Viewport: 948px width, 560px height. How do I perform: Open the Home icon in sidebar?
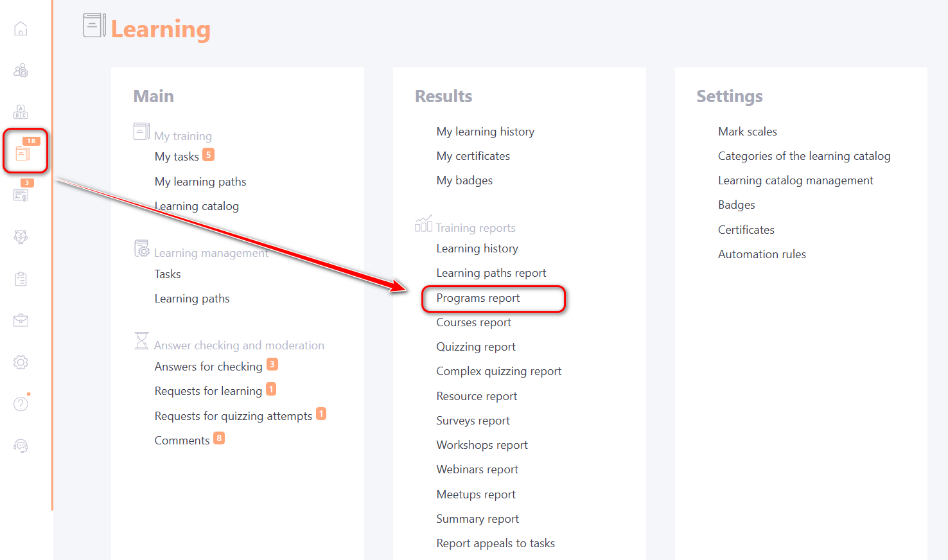coord(21,29)
